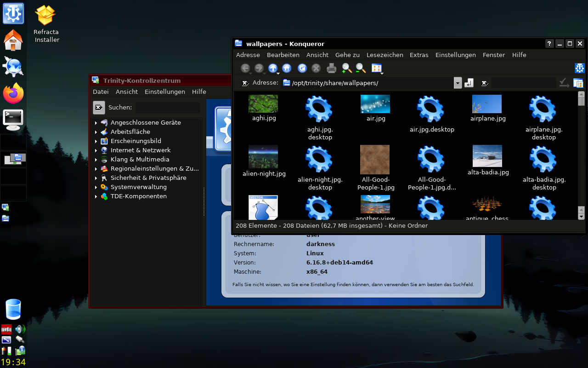Open the terminal from the side panel
This screenshot has height=368, width=588.
point(13,120)
